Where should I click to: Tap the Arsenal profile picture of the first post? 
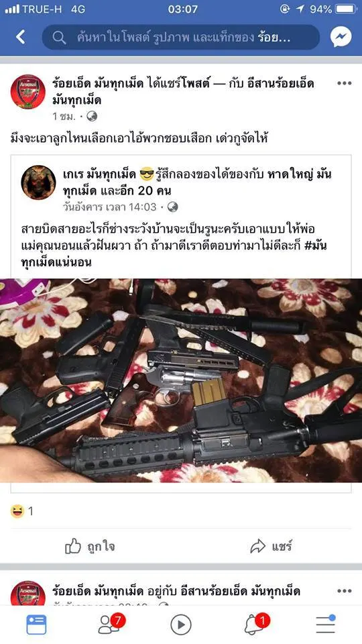coord(28,92)
